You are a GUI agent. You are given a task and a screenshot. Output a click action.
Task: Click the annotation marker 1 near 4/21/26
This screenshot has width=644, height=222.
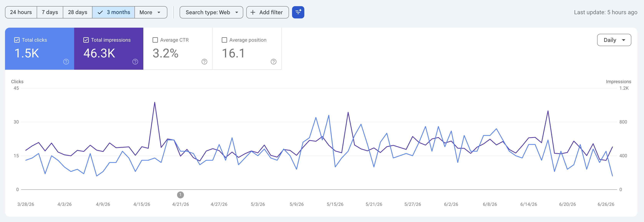(x=180, y=195)
